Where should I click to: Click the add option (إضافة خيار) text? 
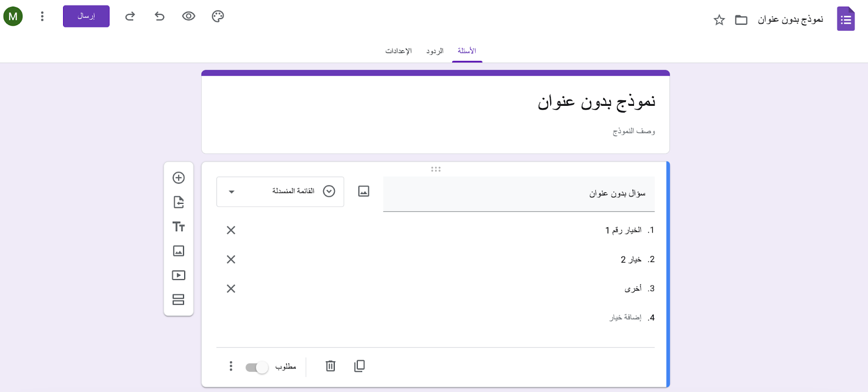[625, 317]
